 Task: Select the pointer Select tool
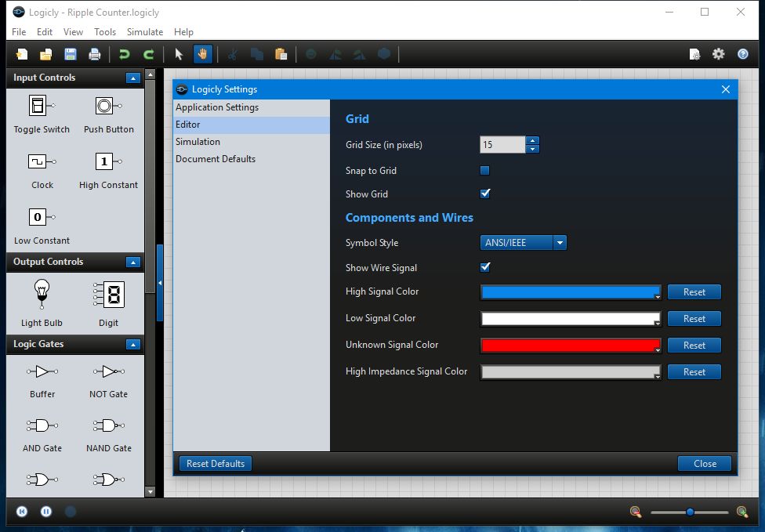[x=179, y=54]
